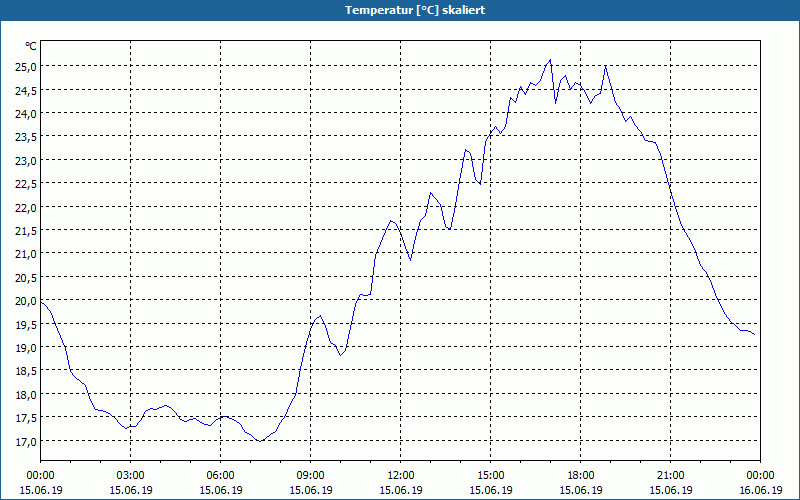Image resolution: width=800 pixels, height=500 pixels.
Task: Pick the 19,5 y-axis value
Action: click(26, 324)
